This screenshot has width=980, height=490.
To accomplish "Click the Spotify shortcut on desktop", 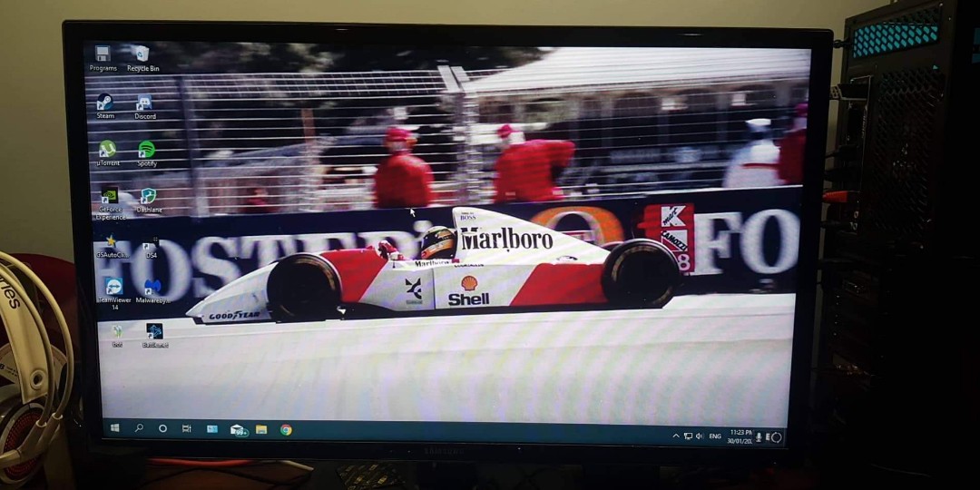I will 146,151.
